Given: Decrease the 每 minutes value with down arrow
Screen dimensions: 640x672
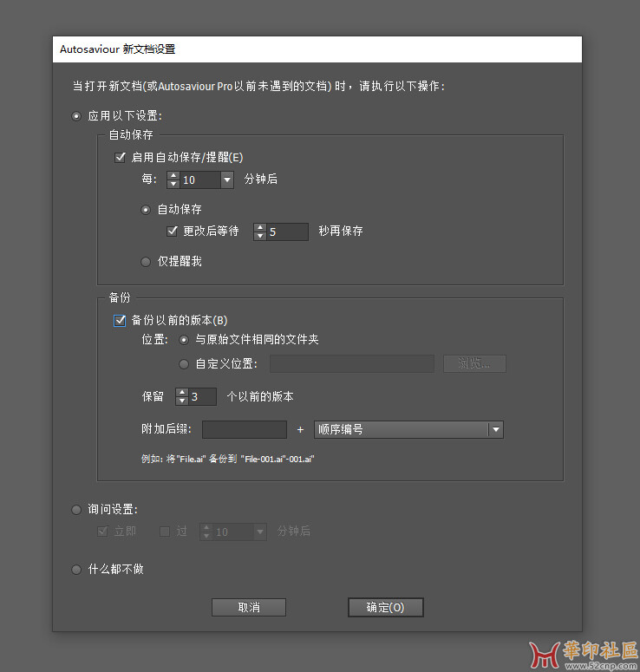Looking at the screenshot, I should pyautogui.click(x=173, y=184).
